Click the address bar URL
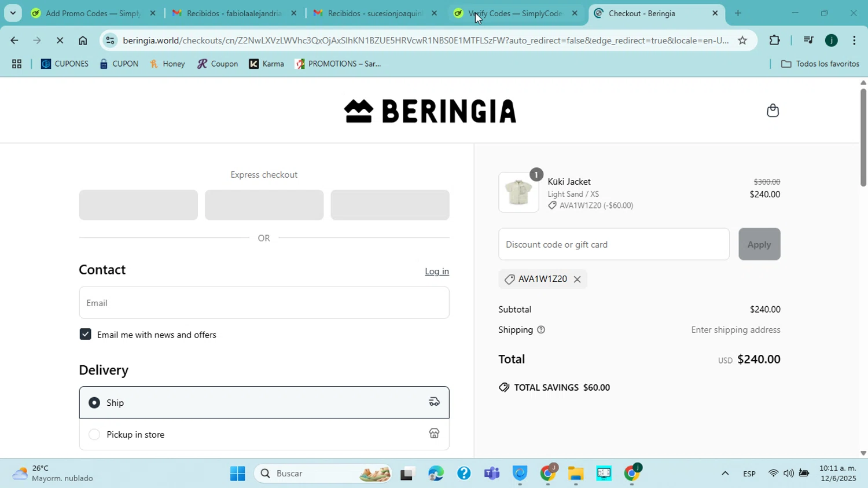Image resolution: width=868 pixels, height=488 pixels. tap(425, 41)
